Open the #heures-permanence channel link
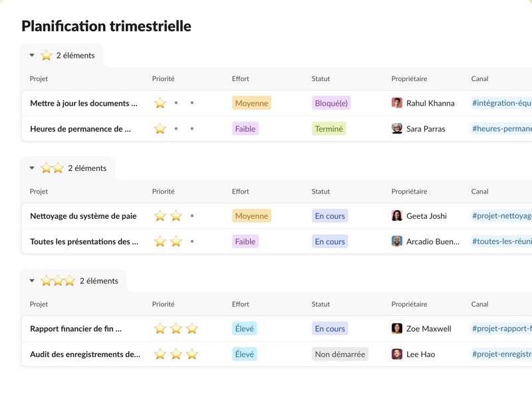 pyautogui.click(x=501, y=128)
